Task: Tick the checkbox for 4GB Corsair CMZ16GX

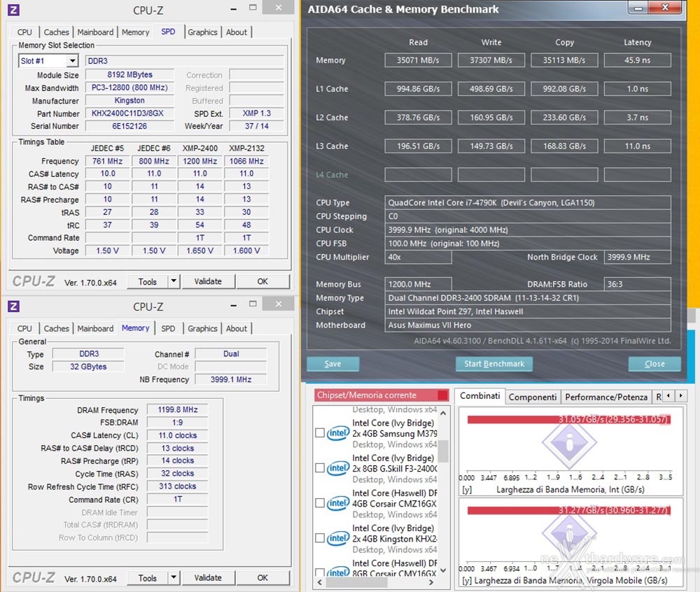Action: pyautogui.click(x=320, y=503)
